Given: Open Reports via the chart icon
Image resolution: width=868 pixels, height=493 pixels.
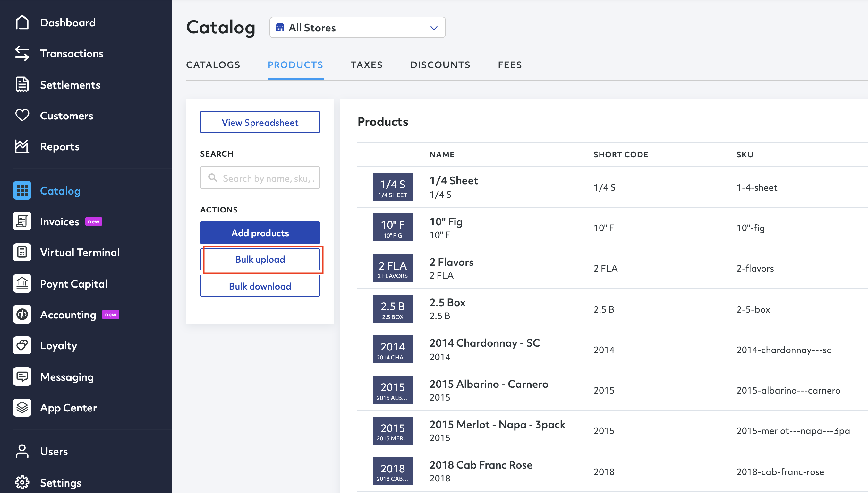Looking at the screenshot, I should [x=22, y=147].
